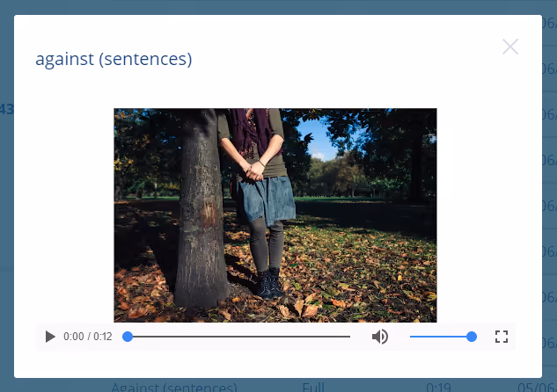
Task: Click the video frame of the tree
Action: (x=275, y=215)
